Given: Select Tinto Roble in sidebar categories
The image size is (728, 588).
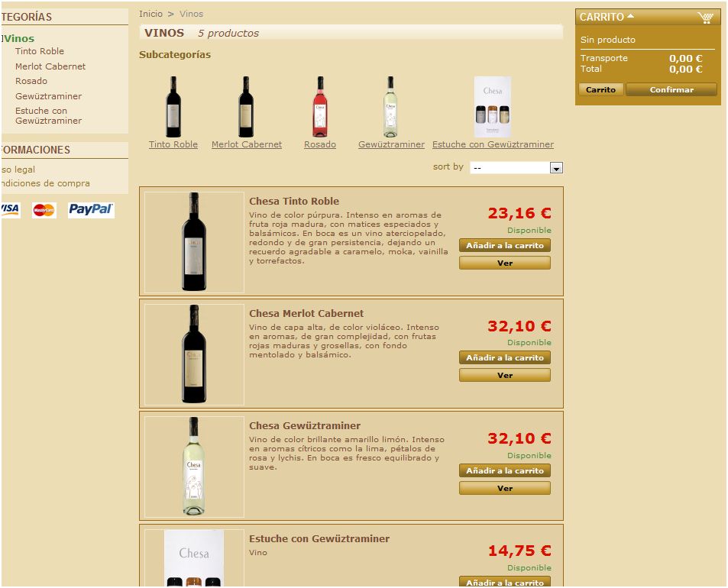Looking at the screenshot, I should pos(40,51).
